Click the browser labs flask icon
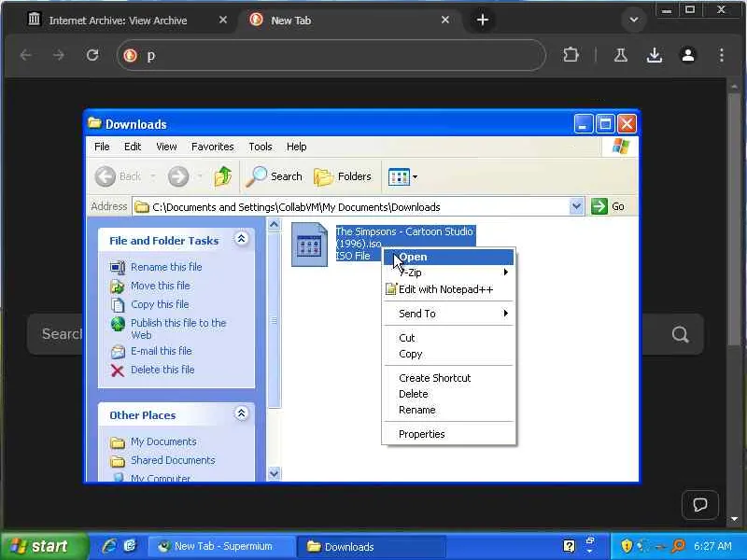The height and width of the screenshot is (560, 747). pyautogui.click(x=620, y=55)
